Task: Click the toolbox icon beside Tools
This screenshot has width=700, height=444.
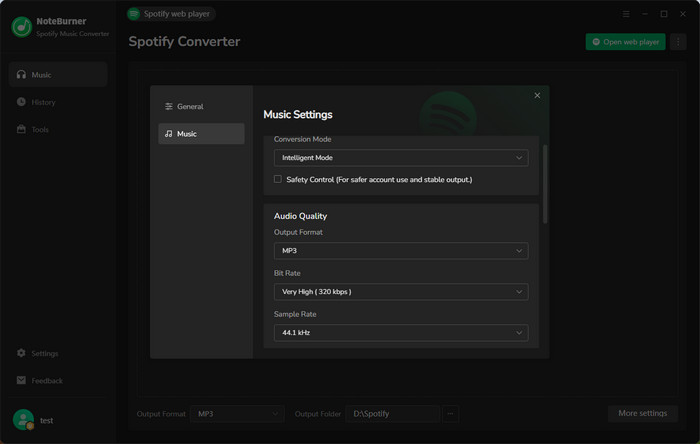Action: [x=21, y=129]
